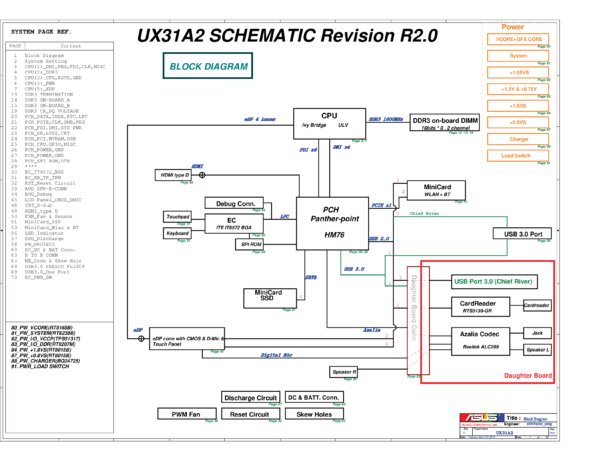This screenshot has width=600, height=464.
Task: Click the Keyboard block
Action: coord(177,233)
